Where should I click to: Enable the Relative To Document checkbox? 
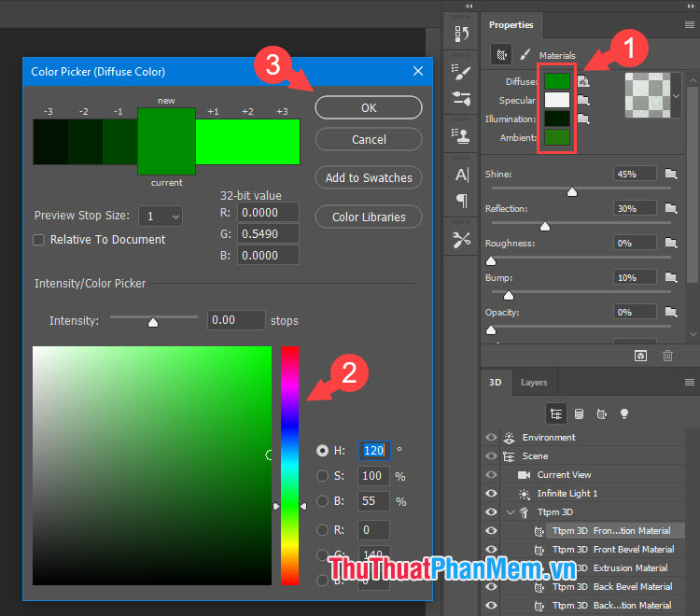39,240
